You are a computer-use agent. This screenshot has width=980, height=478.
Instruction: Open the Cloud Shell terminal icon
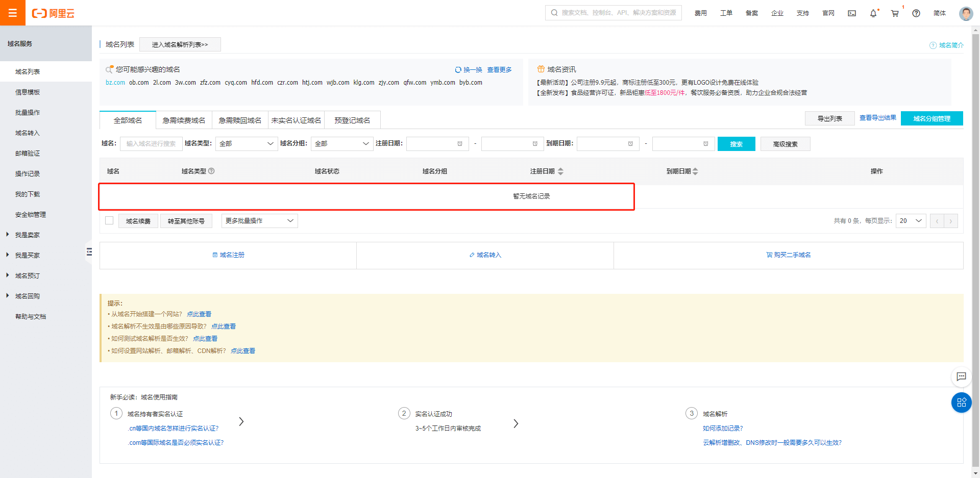click(x=852, y=13)
